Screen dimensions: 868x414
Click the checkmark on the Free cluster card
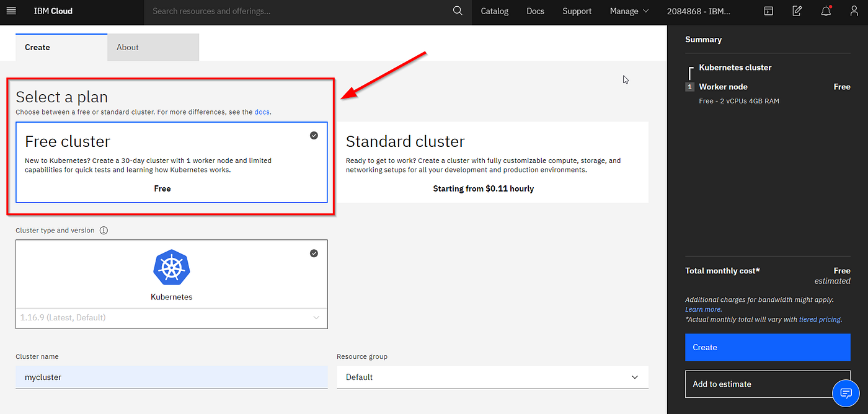pos(314,135)
